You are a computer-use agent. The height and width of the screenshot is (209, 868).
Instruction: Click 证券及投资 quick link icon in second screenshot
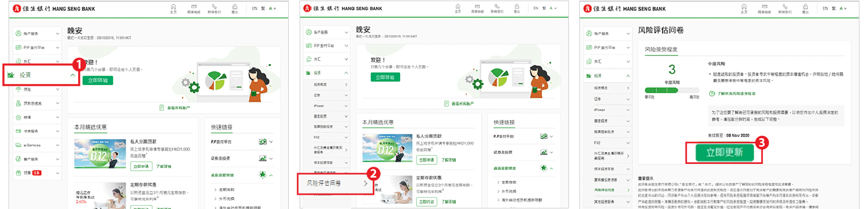coord(543,153)
